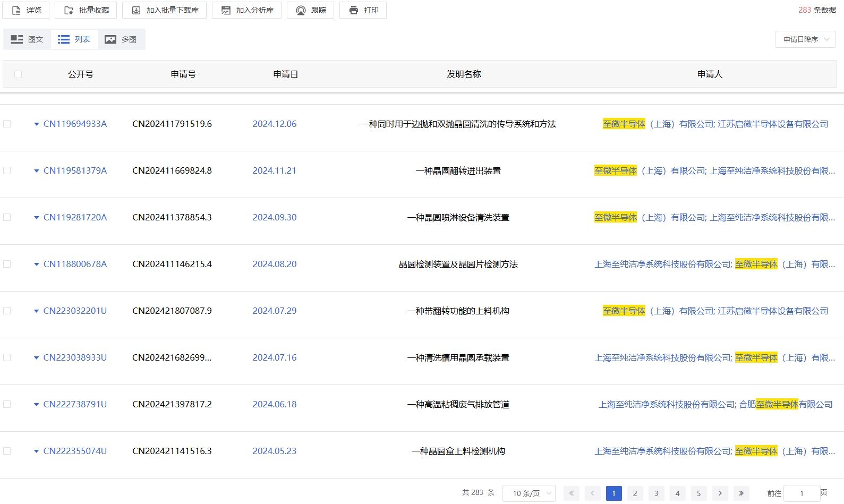Image resolution: width=844 pixels, height=504 pixels.
Task: Check the row CN119694933A checkbox
Action: 7,124
